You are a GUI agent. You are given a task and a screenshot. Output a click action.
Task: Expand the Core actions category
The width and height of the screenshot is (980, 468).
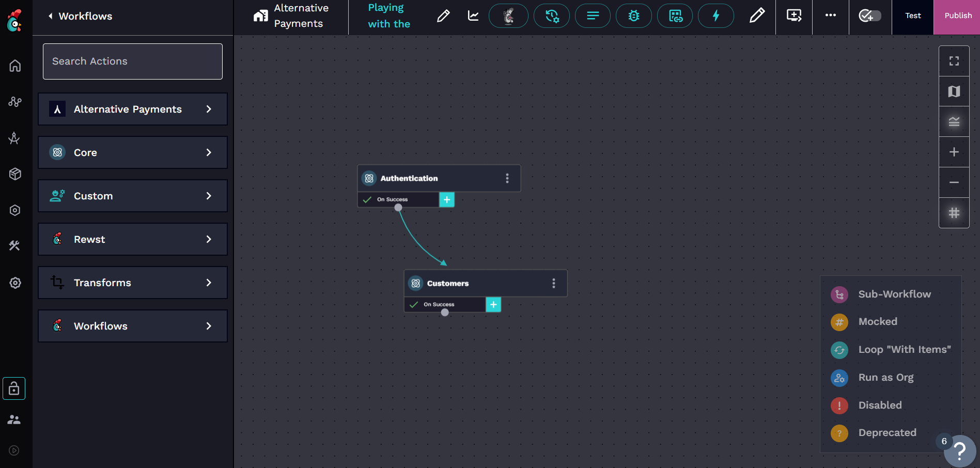[133, 152]
